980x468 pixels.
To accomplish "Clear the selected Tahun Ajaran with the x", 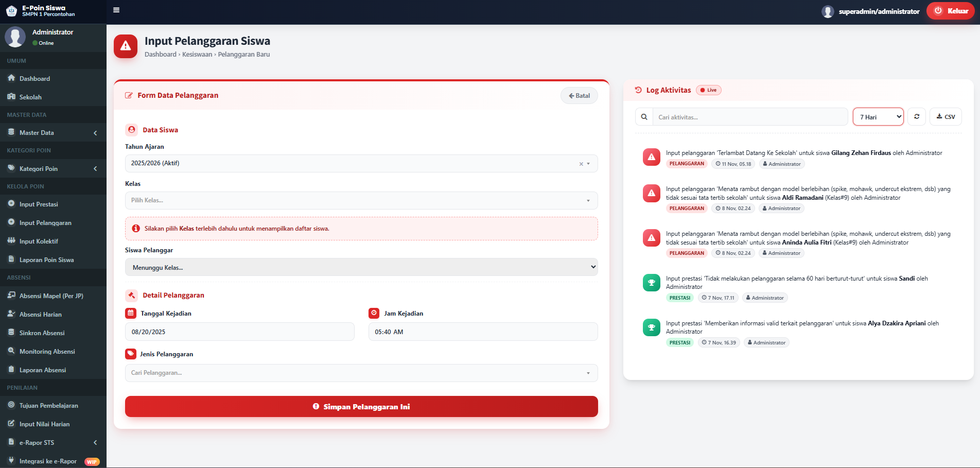I will [582, 163].
